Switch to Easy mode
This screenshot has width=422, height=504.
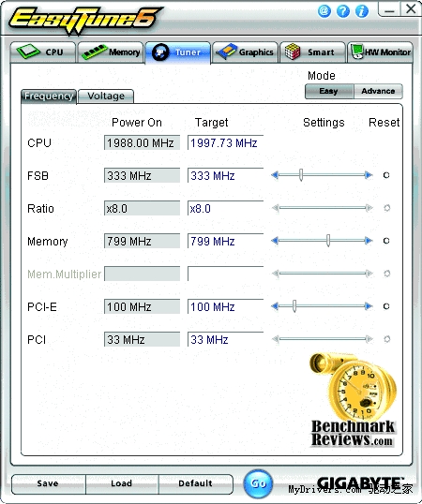329,91
